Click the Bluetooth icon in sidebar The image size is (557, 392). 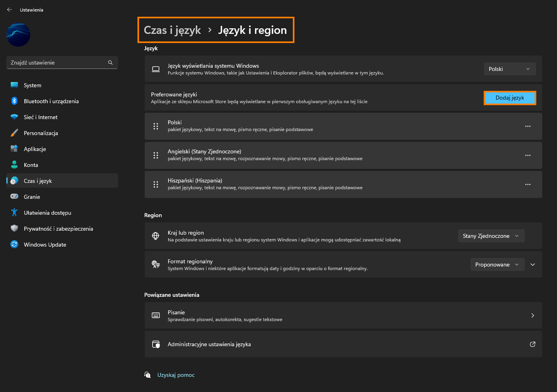pyautogui.click(x=14, y=101)
